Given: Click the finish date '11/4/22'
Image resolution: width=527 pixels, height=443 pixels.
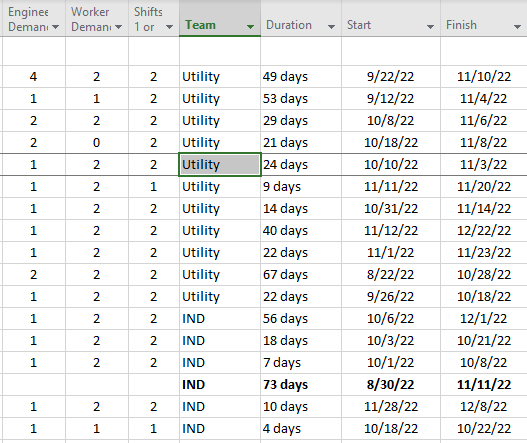Looking at the screenshot, I should click(484, 99).
